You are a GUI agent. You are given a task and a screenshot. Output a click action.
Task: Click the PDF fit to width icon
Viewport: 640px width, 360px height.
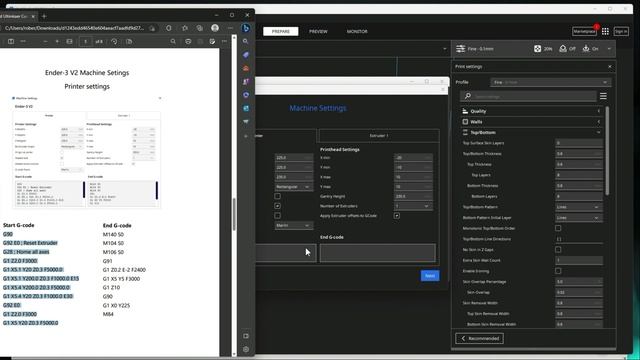(69, 41)
